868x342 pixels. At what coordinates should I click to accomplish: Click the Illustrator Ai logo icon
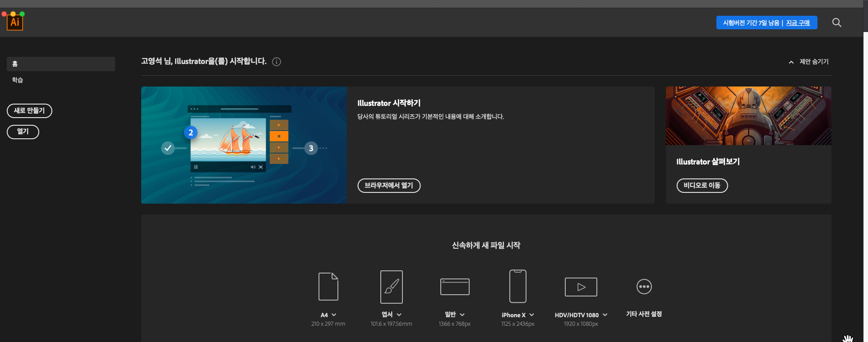15,23
